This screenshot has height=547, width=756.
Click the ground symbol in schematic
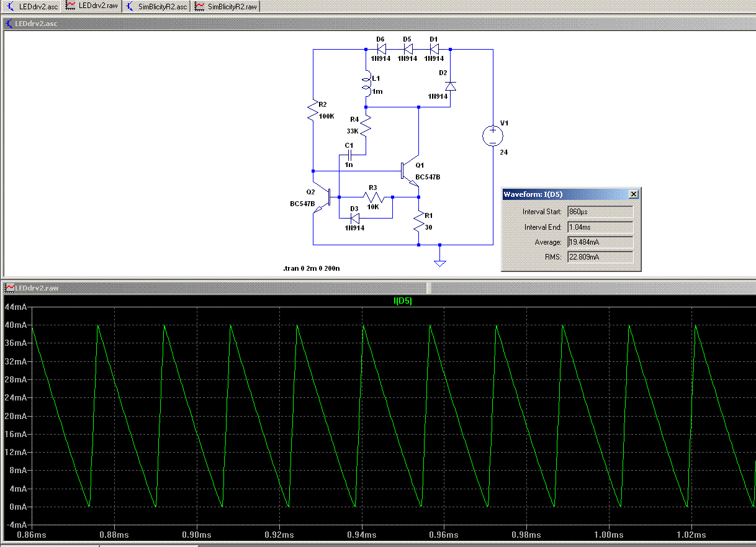point(439,261)
